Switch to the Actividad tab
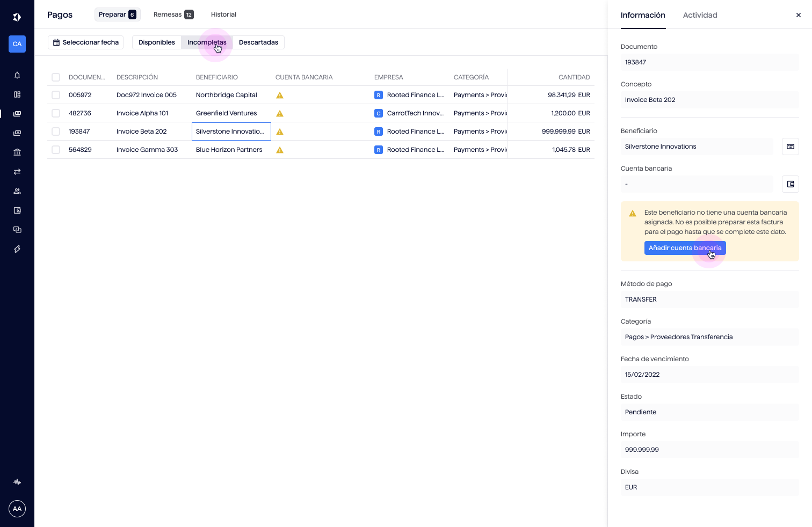 click(700, 15)
